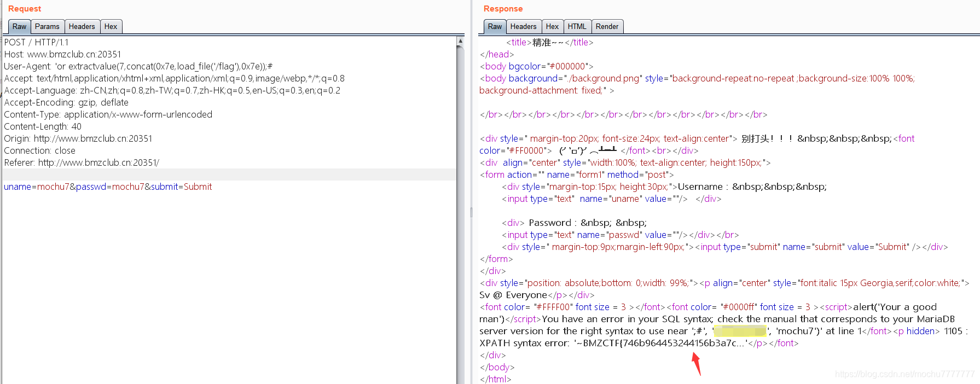The height and width of the screenshot is (384, 980).
Task: Click the Accept-Encoding gzip, deflate line
Action: coord(66,102)
